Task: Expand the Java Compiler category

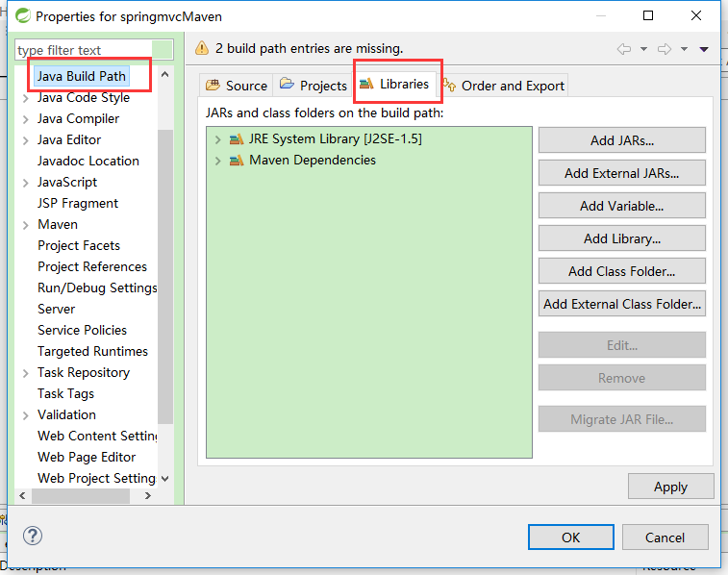Action: click(x=26, y=119)
